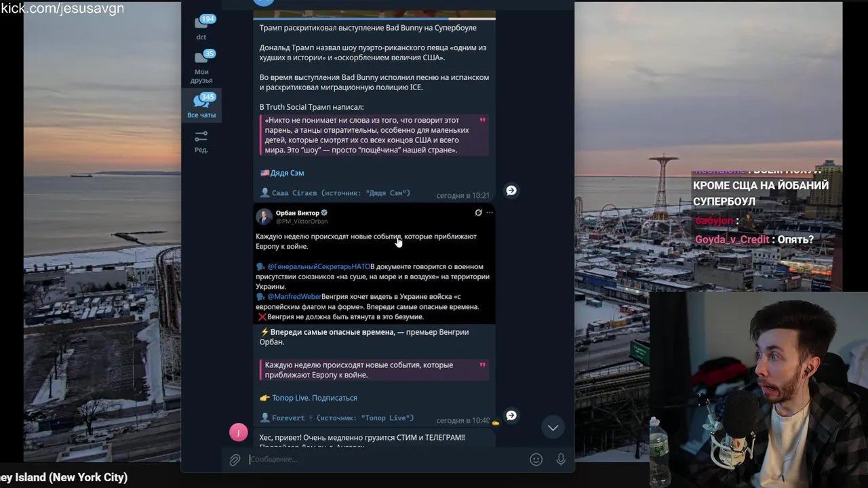The height and width of the screenshot is (488, 868).
Task: Click the three-dot menu on Orban tweet
Action: pos(490,213)
